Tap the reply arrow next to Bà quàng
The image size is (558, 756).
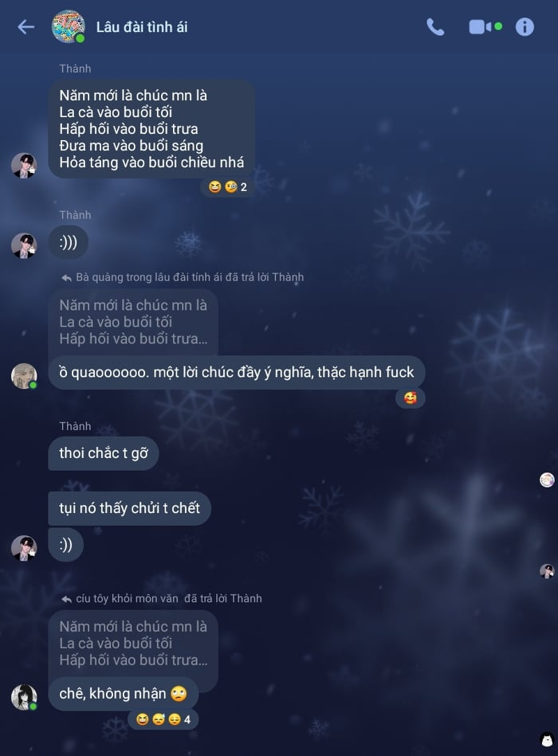coord(66,278)
